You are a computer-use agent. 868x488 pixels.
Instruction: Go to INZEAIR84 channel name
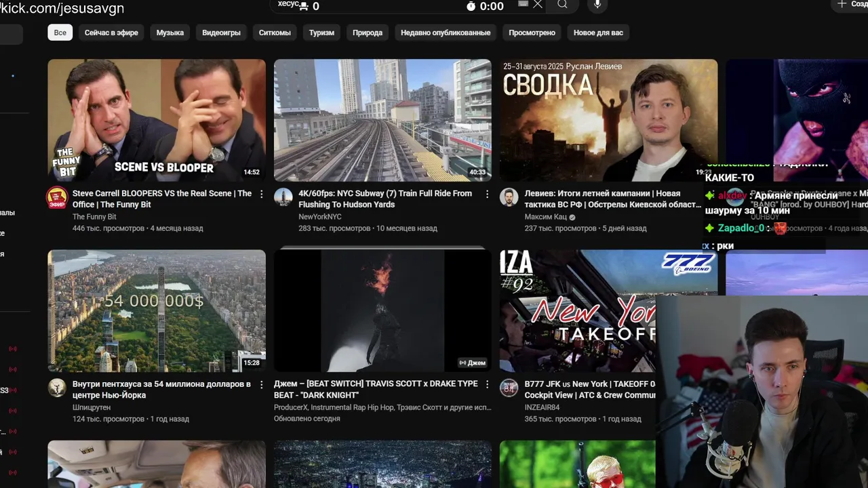point(542,407)
